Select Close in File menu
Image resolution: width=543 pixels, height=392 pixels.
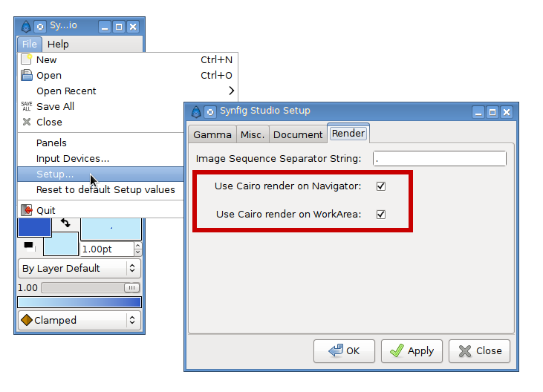pyautogui.click(x=101, y=122)
